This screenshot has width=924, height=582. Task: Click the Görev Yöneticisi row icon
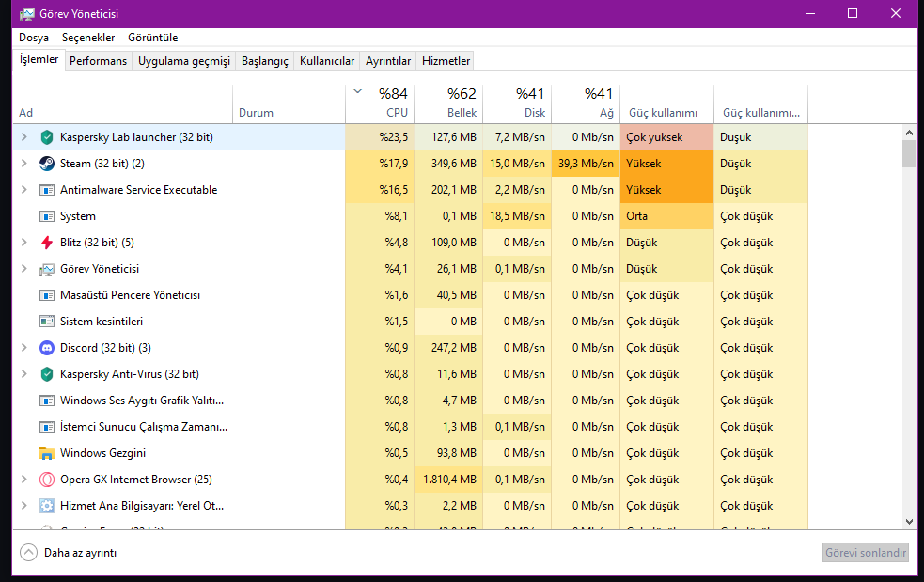point(47,269)
